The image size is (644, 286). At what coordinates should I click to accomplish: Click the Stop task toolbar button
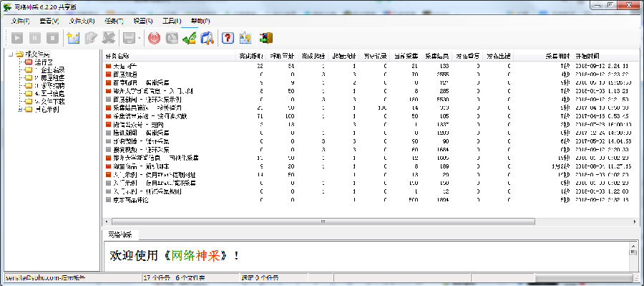[52, 38]
